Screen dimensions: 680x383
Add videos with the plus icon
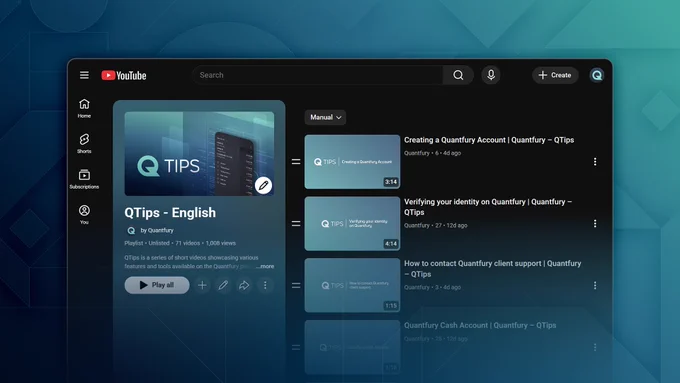[x=202, y=285]
